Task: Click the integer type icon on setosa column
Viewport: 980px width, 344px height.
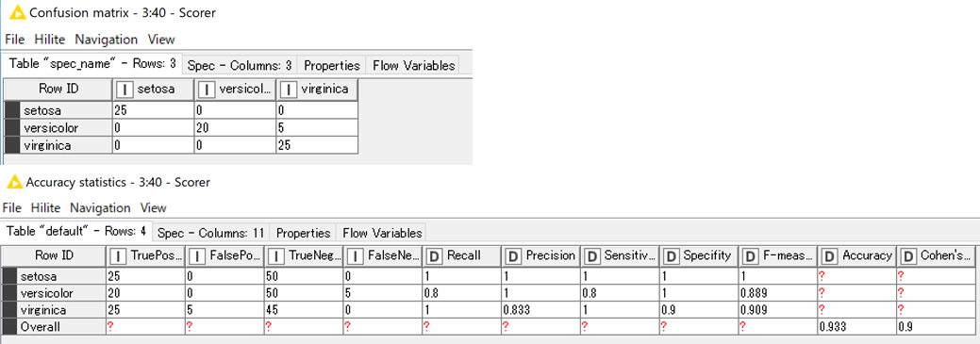Action: [x=125, y=90]
